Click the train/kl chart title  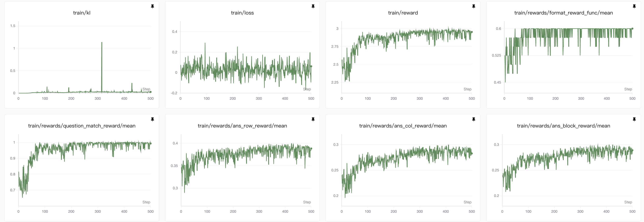click(x=82, y=13)
